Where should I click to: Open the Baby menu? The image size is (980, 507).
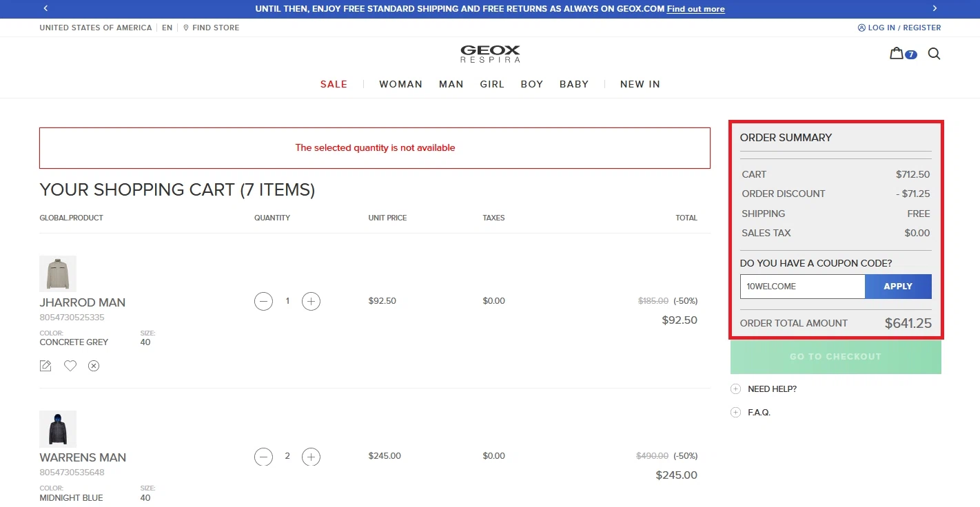point(574,84)
